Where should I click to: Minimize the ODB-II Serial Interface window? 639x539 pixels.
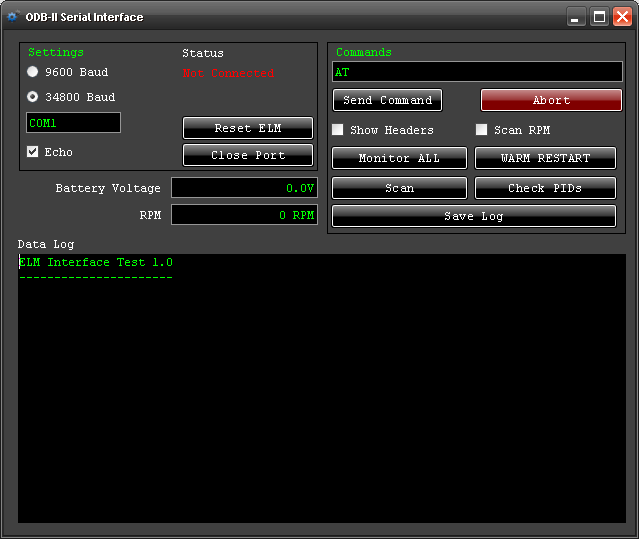click(x=575, y=17)
